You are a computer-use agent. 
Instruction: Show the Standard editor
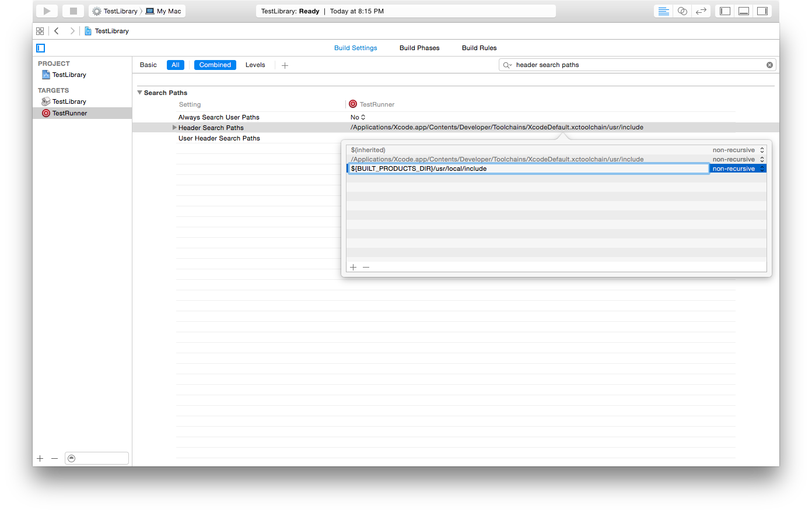coord(663,11)
